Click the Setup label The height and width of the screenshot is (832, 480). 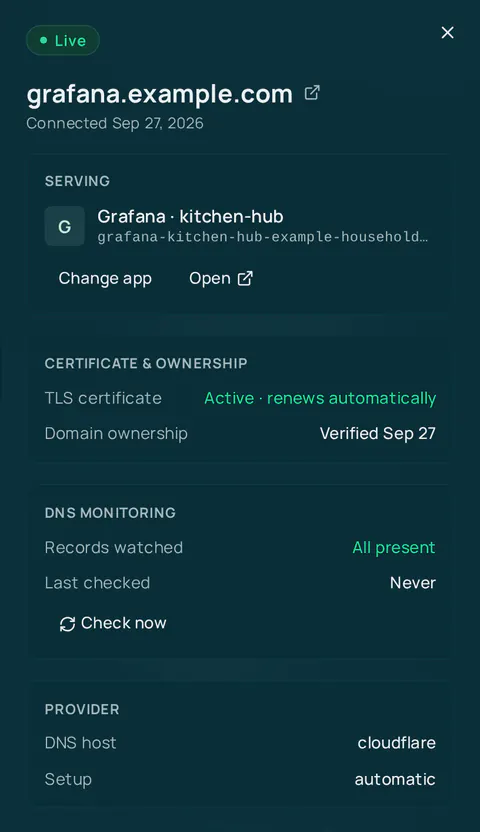click(68, 779)
